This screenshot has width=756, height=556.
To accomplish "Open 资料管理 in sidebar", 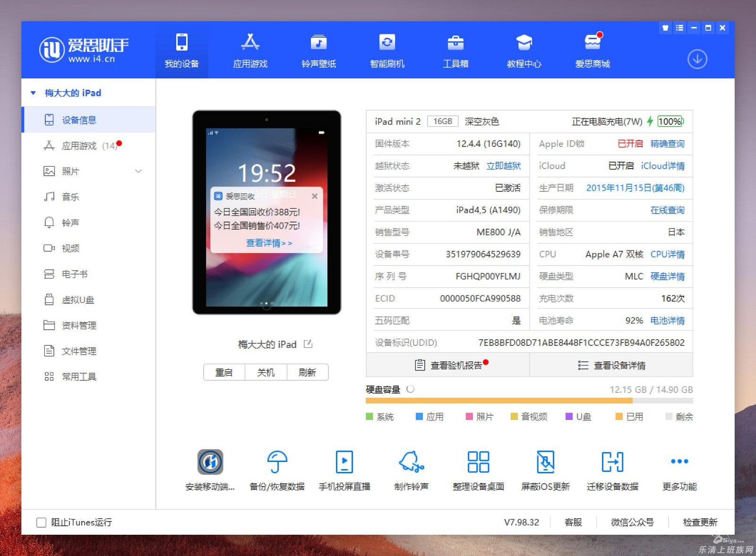I will click(88, 325).
